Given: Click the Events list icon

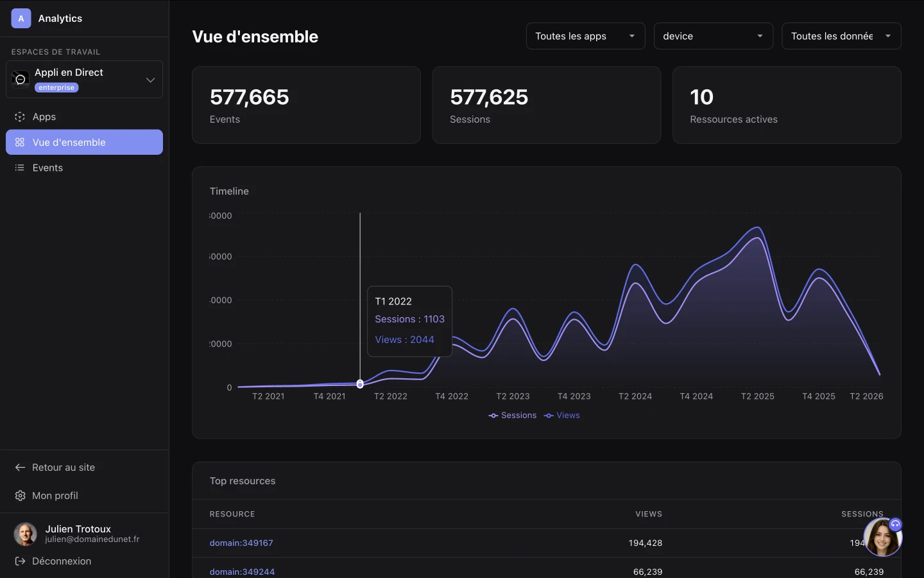Looking at the screenshot, I should pyautogui.click(x=20, y=168).
